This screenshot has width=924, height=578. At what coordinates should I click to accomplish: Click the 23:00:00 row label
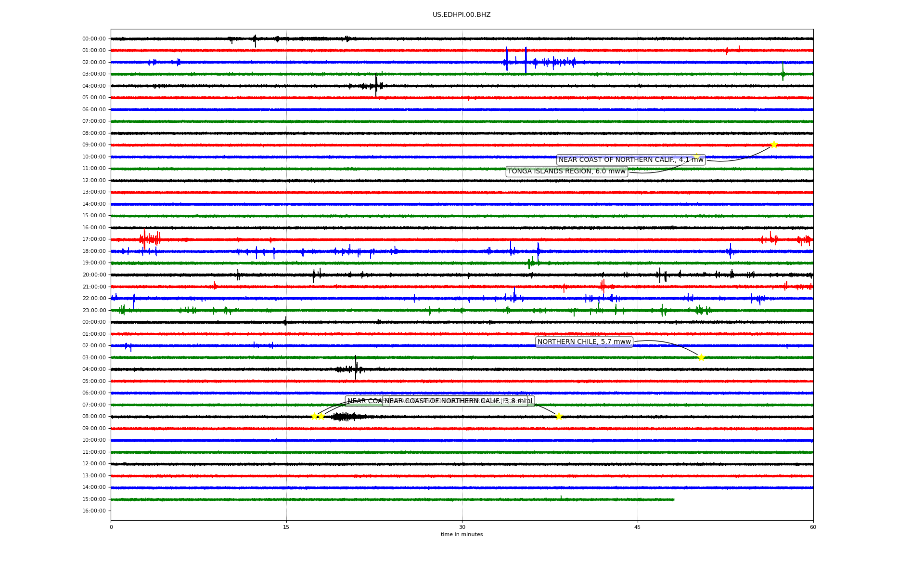(x=94, y=310)
